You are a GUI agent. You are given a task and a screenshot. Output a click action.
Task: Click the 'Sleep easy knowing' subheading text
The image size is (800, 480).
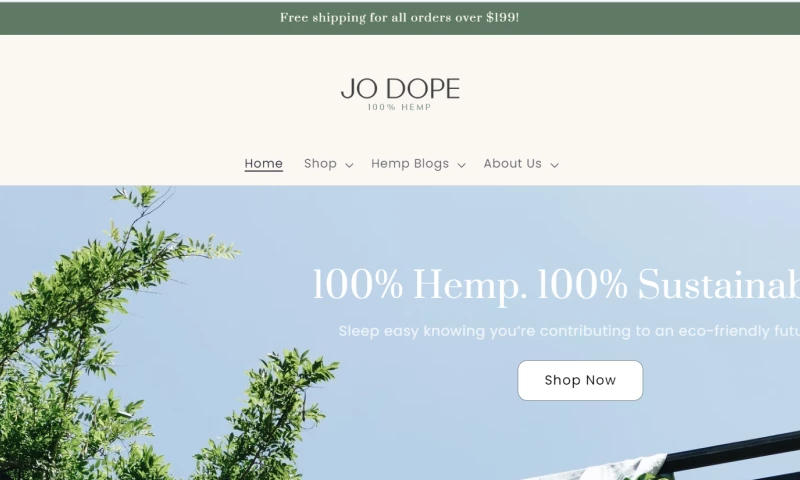coord(569,331)
